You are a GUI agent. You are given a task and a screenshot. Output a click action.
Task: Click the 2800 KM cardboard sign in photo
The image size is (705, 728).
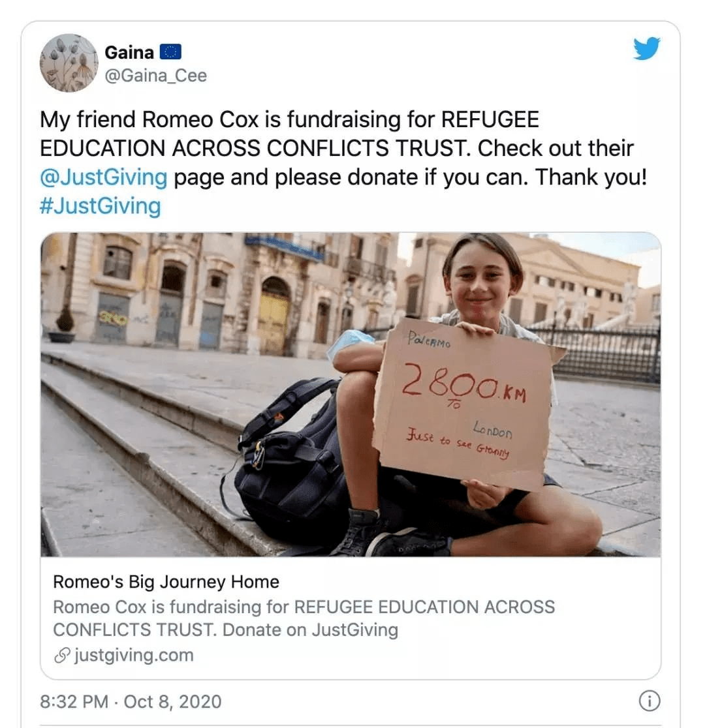[x=465, y=402]
